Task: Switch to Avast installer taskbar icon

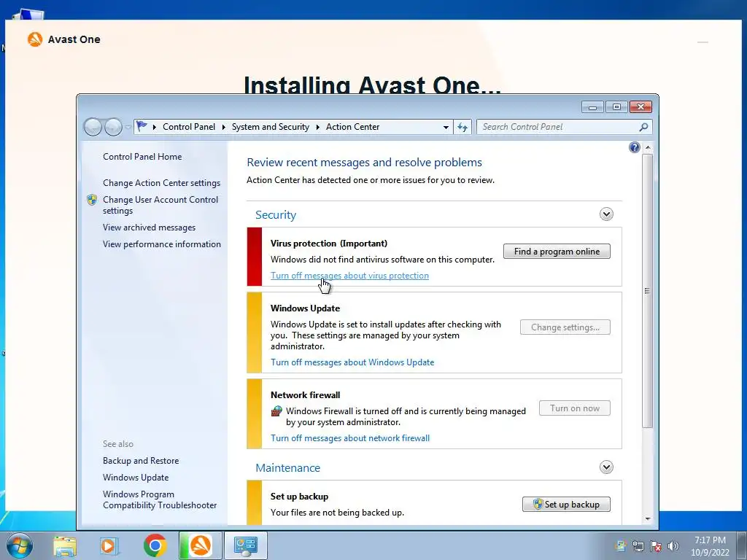Action: pos(201,545)
